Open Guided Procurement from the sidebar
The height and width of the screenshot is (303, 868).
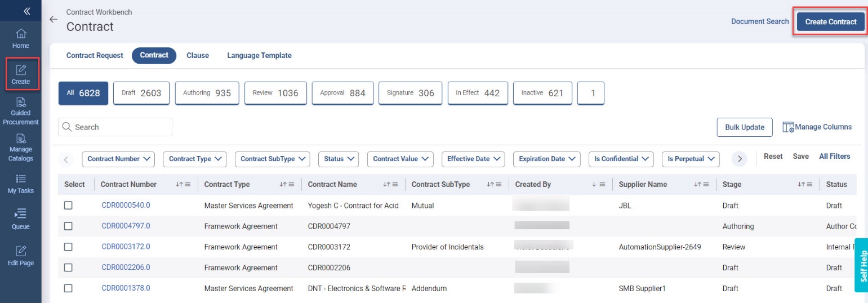pyautogui.click(x=21, y=110)
